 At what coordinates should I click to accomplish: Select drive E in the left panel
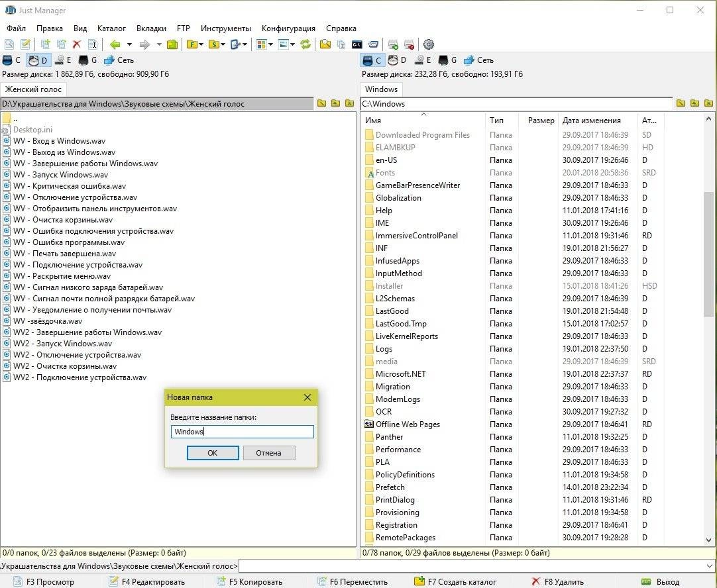[x=63, y=60]
